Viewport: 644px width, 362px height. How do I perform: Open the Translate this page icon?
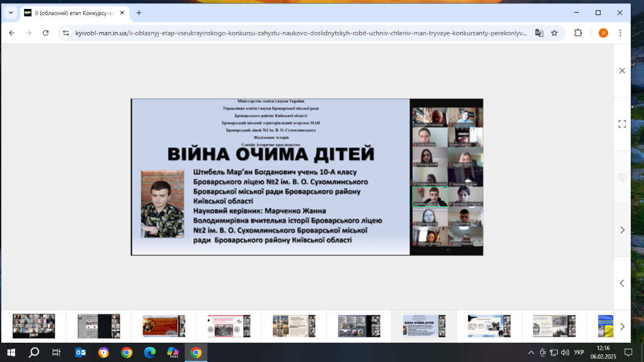(x=539, y=33)
